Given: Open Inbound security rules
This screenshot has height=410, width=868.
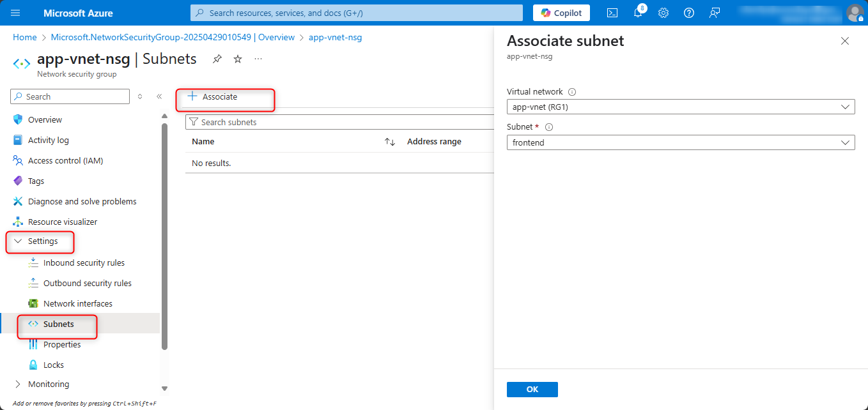Looking at the screenshot, I should [x=84, y=262].
